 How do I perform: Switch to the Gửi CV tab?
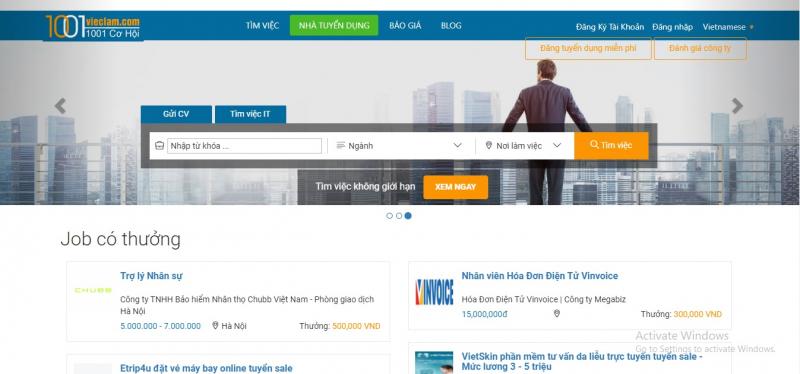pos(176,114)
